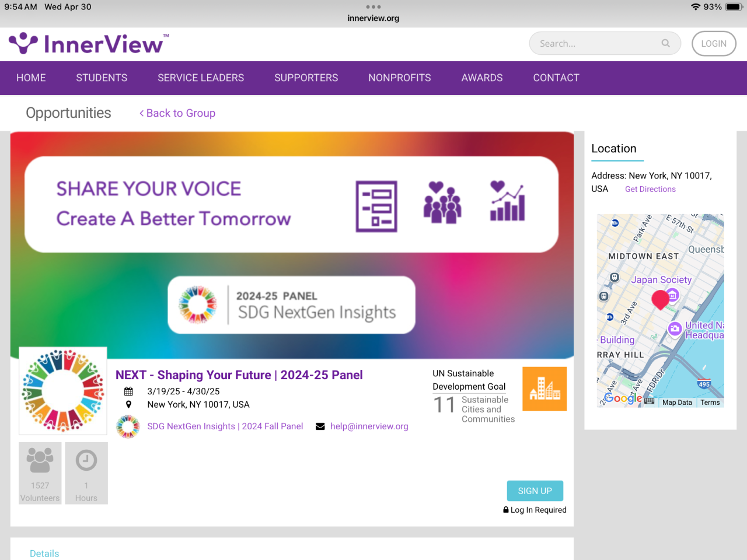Click the map keyboard shortcuts icon
Screen dimensions: 747x560
[x=650, y=401]
